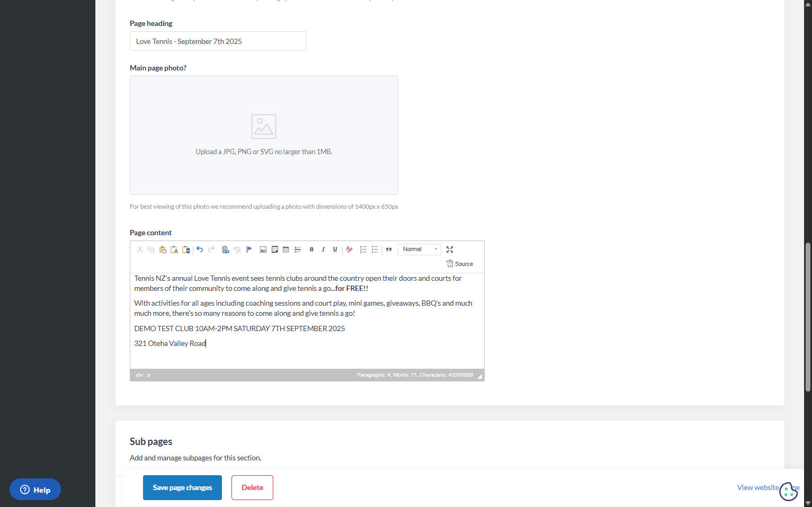Undo the last edit
Image resolution: width=812 pixels, height=507 pixels.
click(x=200, y=250)
